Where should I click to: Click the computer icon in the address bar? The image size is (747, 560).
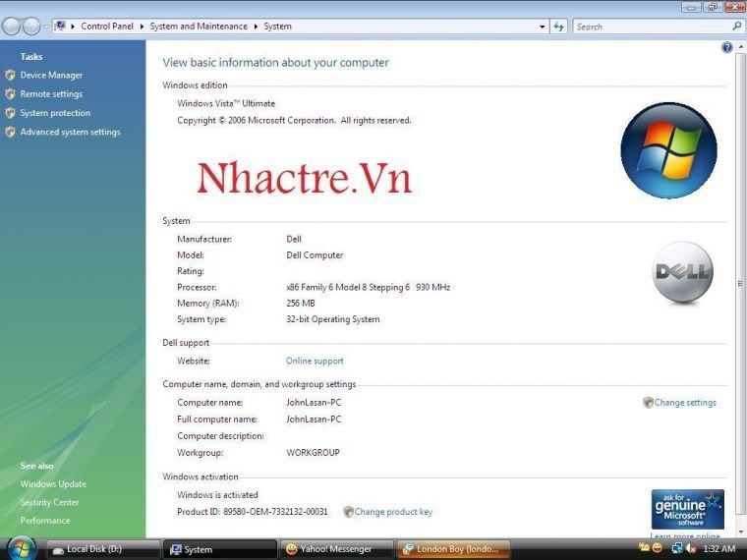click(x=60, y=26)
